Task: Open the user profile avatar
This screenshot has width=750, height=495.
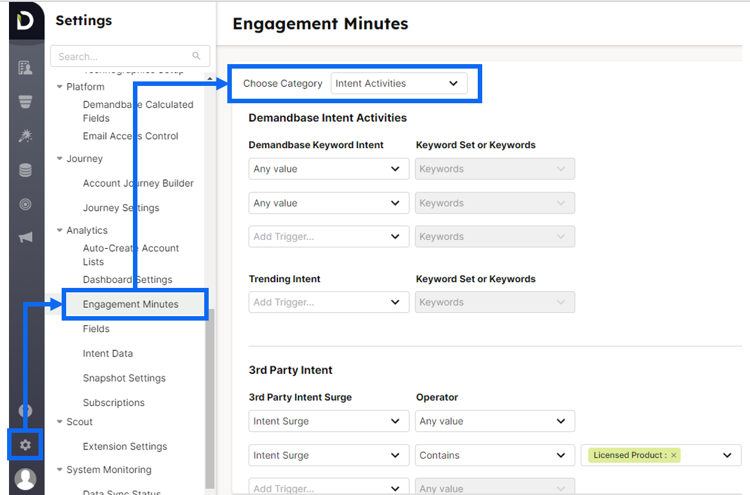Action: click(25, 479)
